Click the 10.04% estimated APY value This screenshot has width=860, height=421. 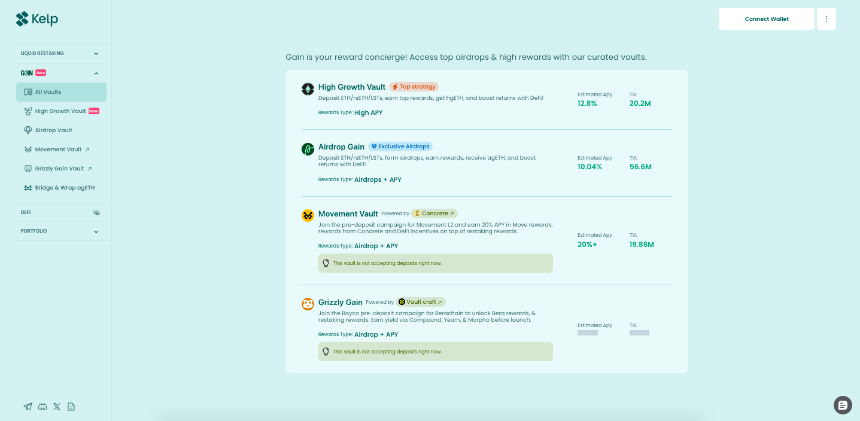(x=590, y=167)
